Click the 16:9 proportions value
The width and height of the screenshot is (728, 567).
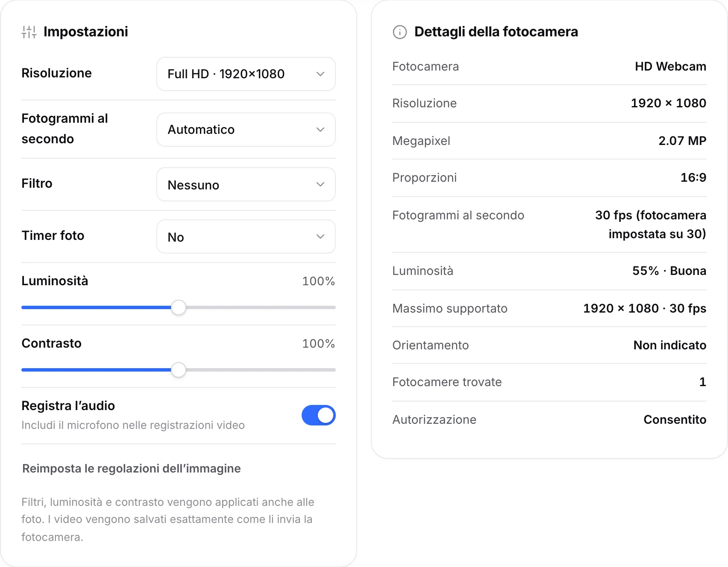(693, 177)
